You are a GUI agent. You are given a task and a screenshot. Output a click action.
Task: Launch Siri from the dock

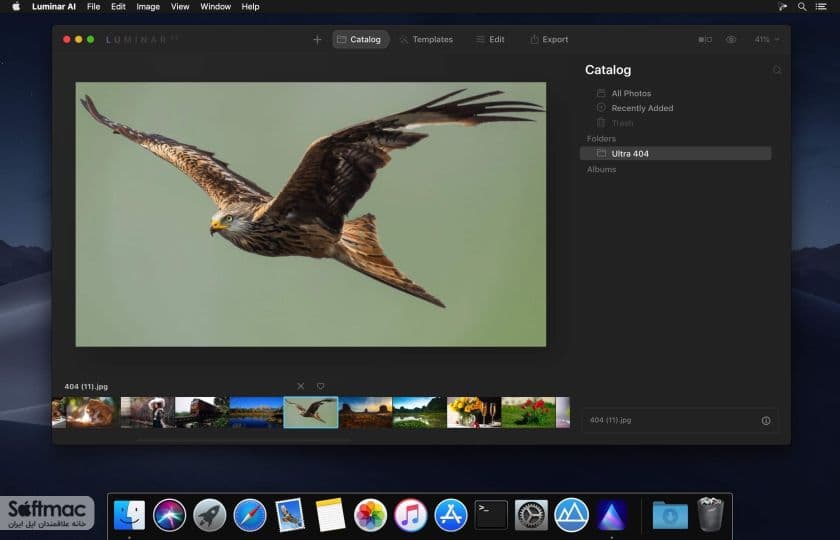[169, 515]
